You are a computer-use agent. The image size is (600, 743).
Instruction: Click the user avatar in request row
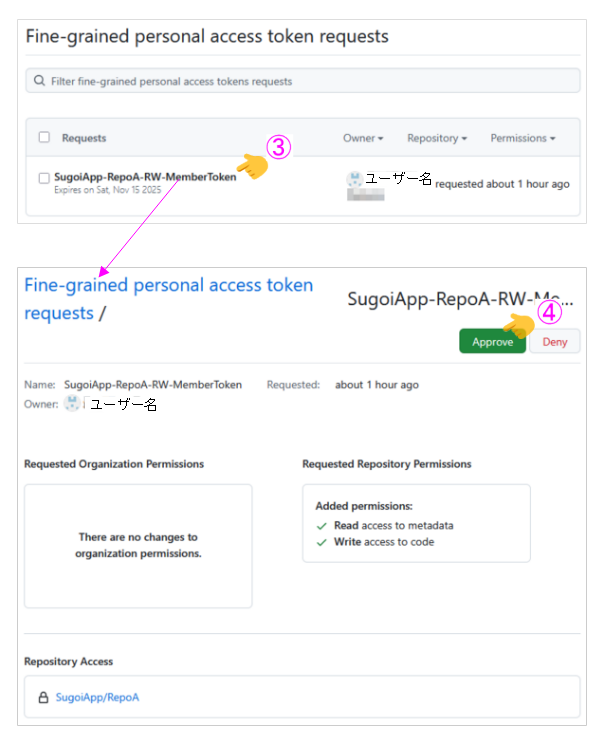(x=354, y=180)
